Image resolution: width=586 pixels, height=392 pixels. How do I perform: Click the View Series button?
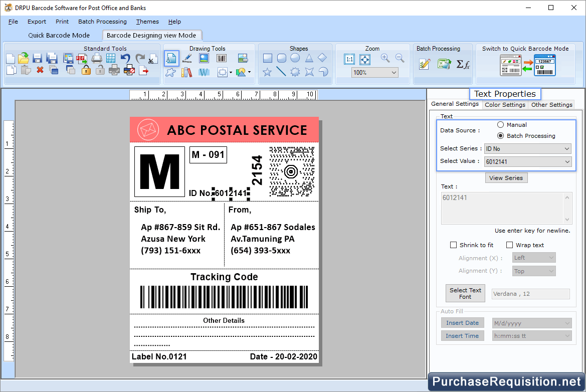pyautogui.click(x=506, y=178)
